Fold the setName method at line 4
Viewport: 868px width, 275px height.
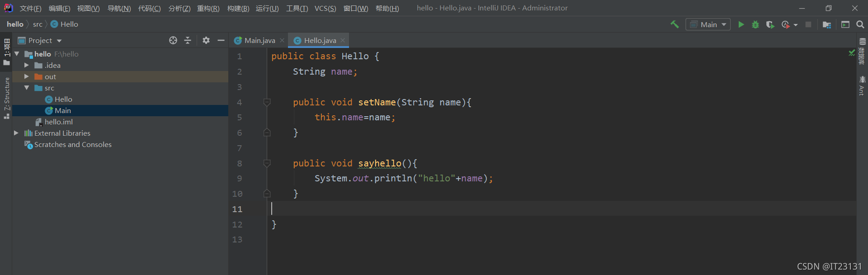click(267, 102)
